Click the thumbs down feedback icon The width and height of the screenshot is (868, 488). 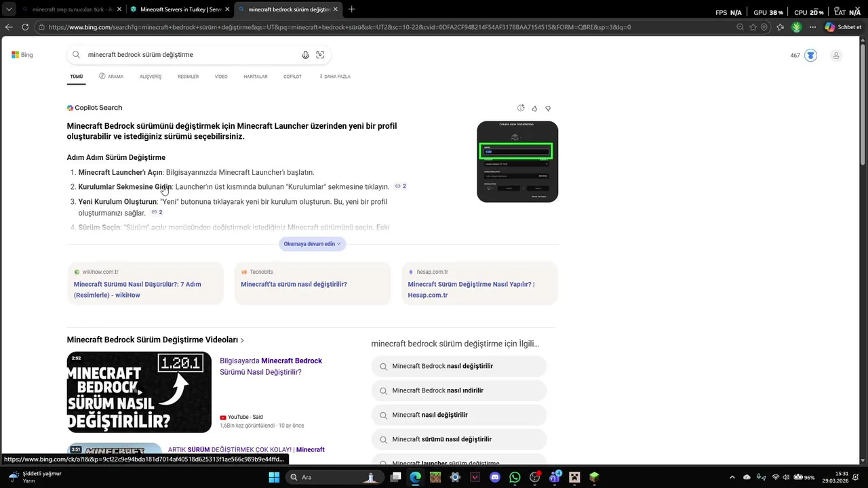click(548, 108)
